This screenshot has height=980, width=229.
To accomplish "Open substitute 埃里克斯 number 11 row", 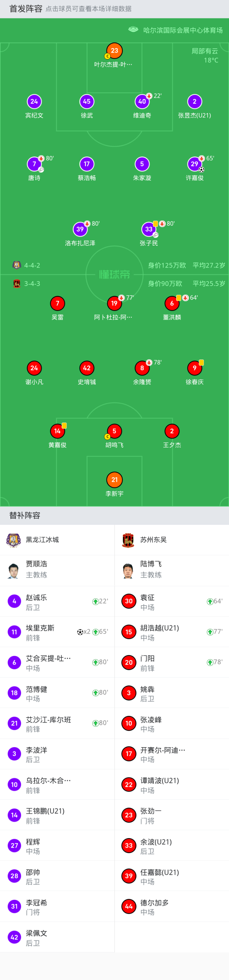I will (x=57, y=632).
